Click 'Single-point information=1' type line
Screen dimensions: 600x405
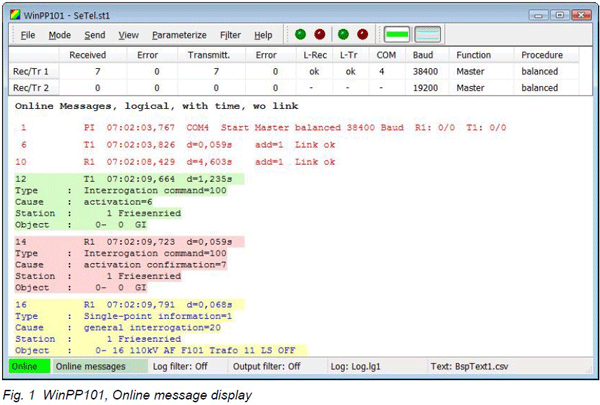158,316
